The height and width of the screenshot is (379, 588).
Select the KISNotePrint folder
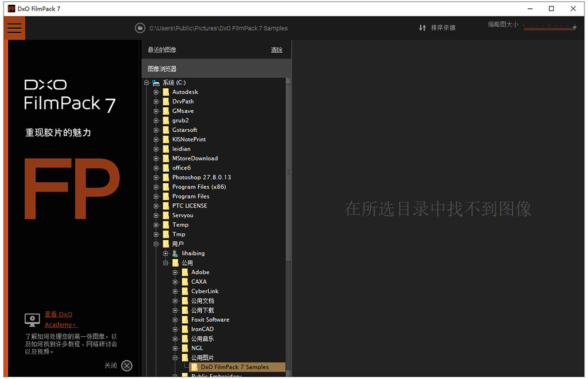point(189,139)
